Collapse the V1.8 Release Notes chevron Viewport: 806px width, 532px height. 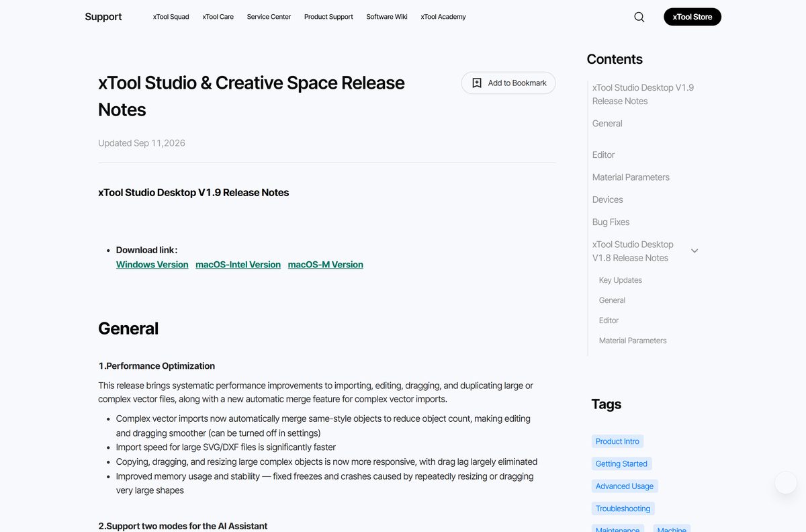click(695, 251)
